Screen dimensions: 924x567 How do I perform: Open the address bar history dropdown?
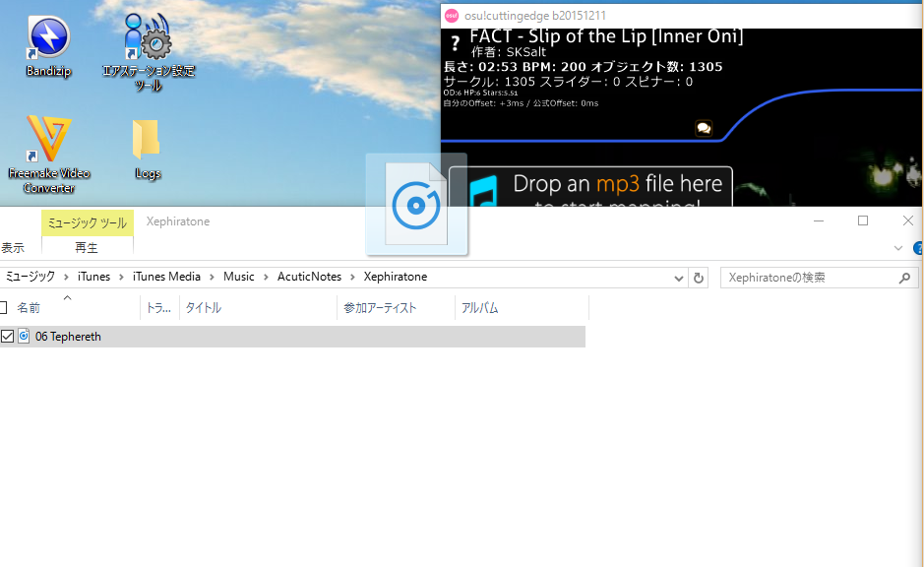678,279
